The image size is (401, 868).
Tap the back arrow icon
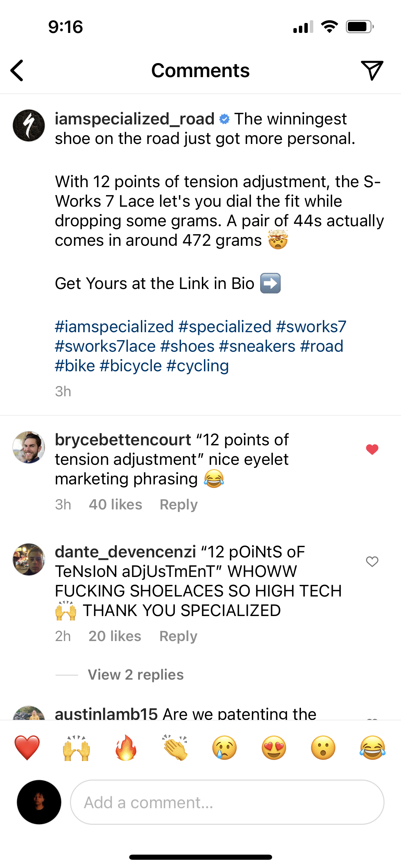tap(17, 71)
